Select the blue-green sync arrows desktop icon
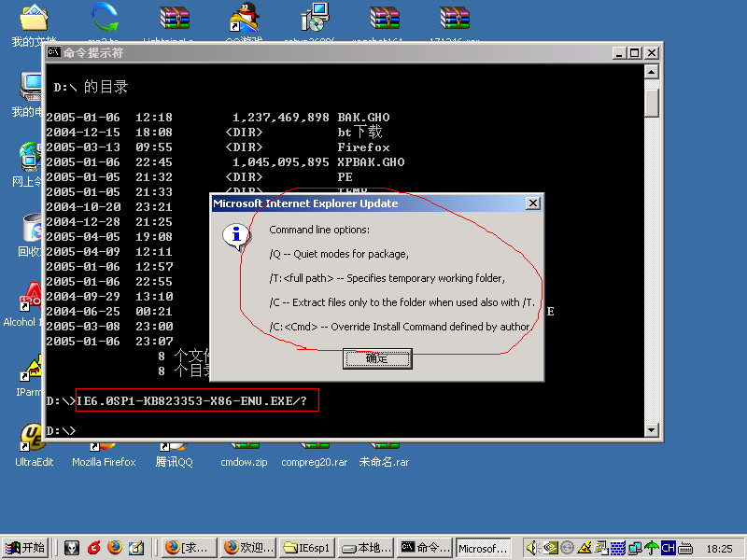 coord(105,18)
